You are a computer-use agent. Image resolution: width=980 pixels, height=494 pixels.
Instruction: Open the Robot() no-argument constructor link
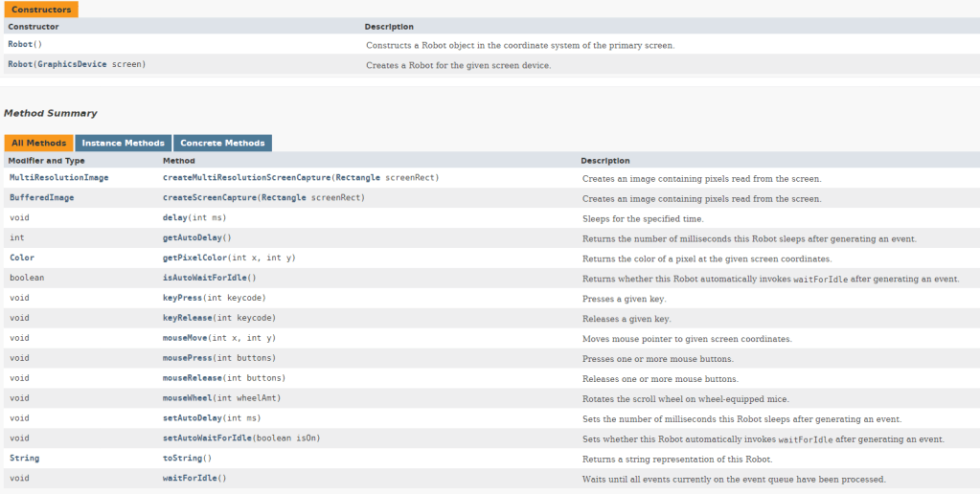[19, 44]
